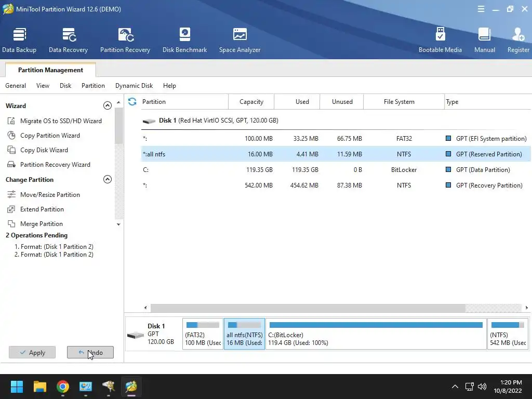532x399 pixels.
Task: Refresh the partition list
Action: click(x=132, y=101)
